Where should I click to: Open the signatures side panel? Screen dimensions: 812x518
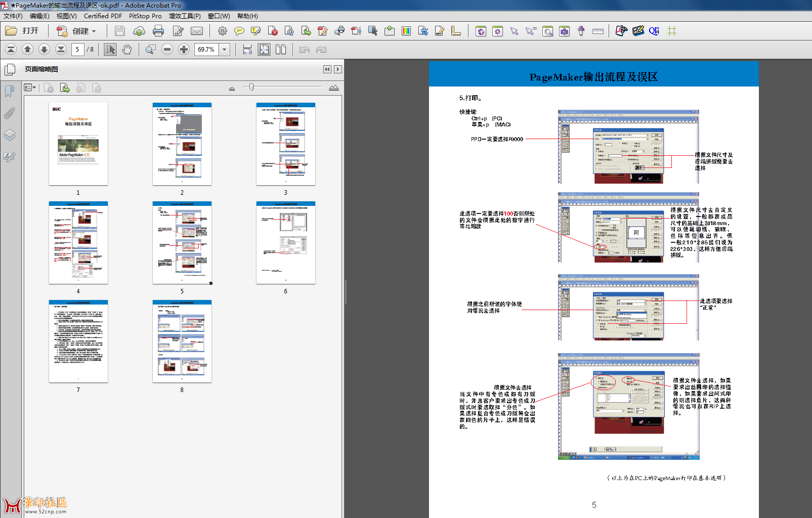(9, 157)
